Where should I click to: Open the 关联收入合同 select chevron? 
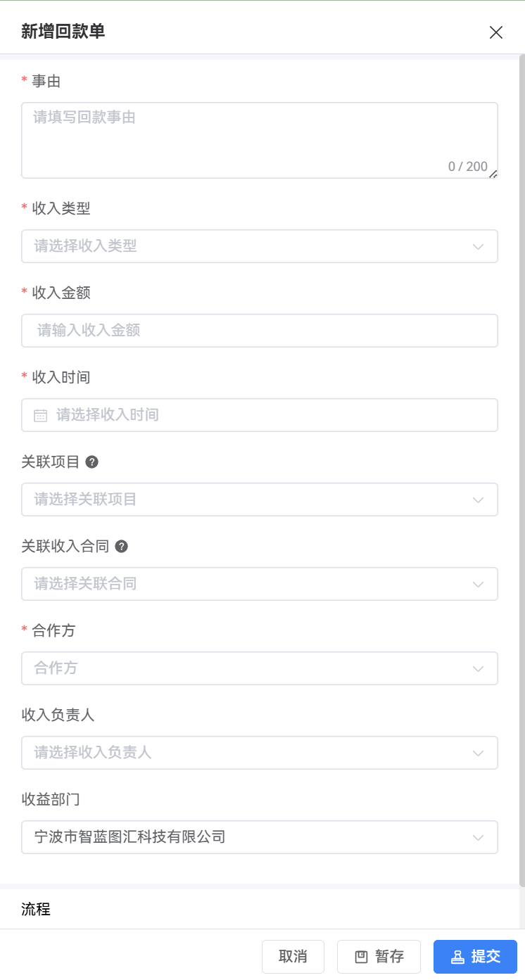479,584
